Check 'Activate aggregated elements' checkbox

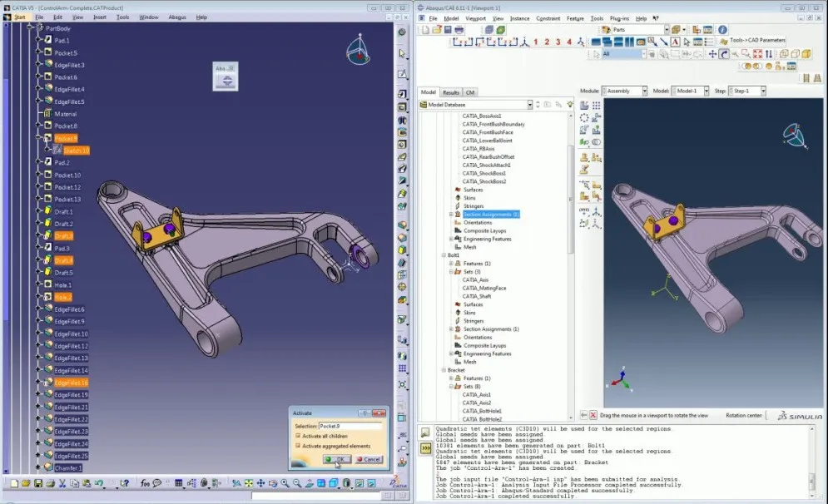pos(298,446)
